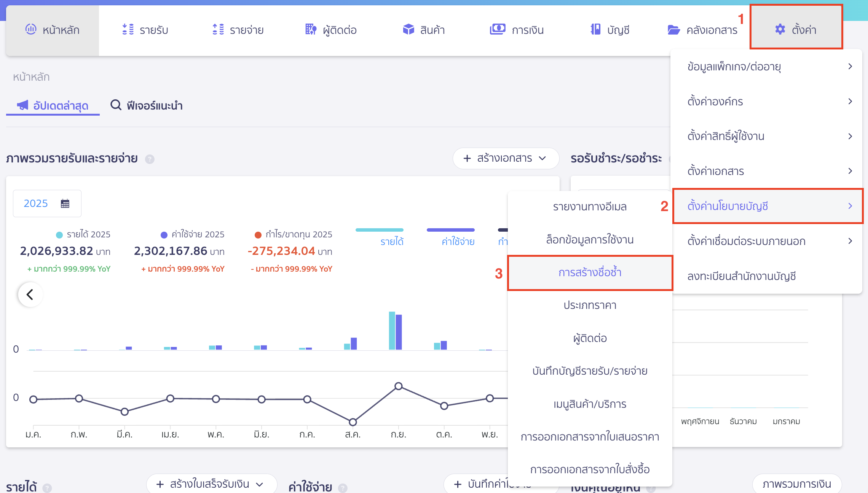
Task: Open the คลังเอกสาร folder icon
Action: 674,29
